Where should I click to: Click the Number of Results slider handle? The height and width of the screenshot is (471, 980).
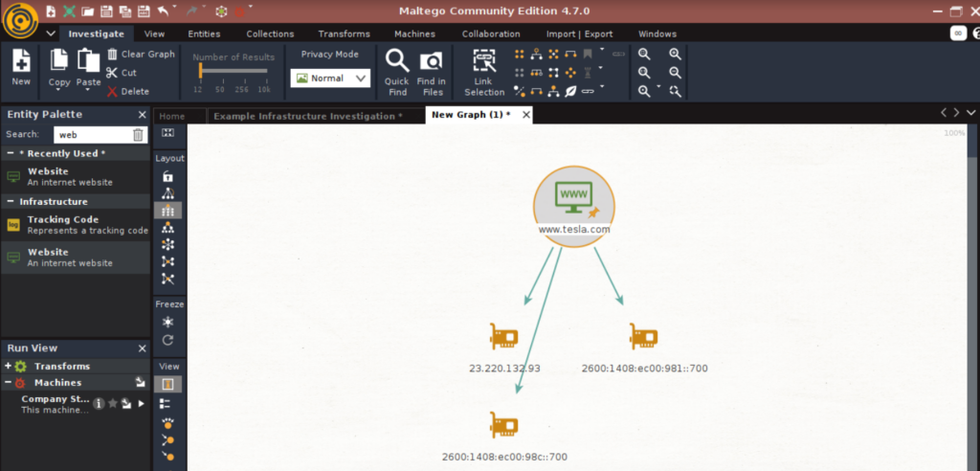click(x=200, y=72)
